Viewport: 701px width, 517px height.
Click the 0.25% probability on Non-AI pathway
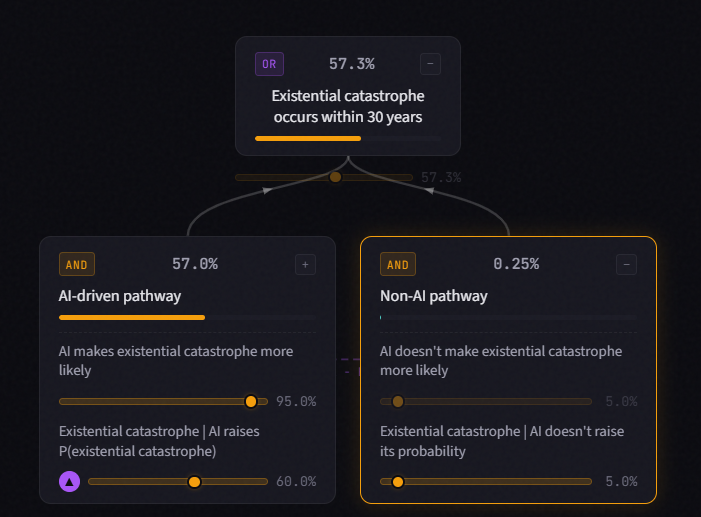click(x=516, y=264)
